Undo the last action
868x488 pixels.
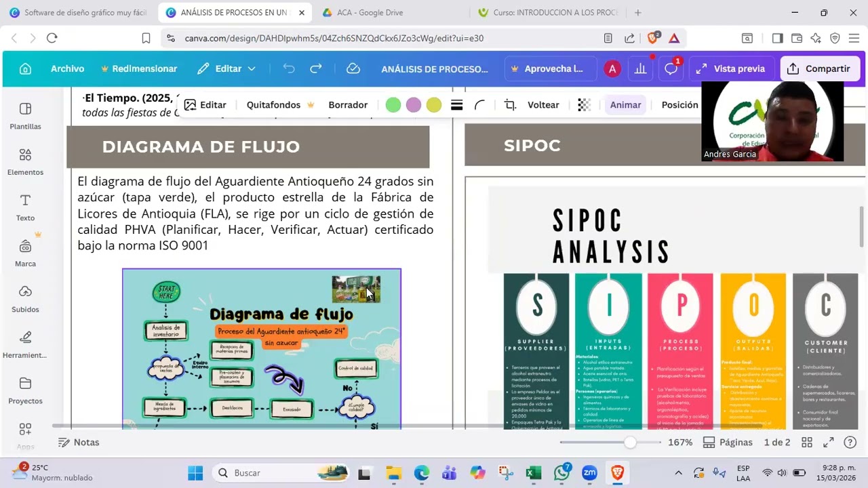click(289, 68)
